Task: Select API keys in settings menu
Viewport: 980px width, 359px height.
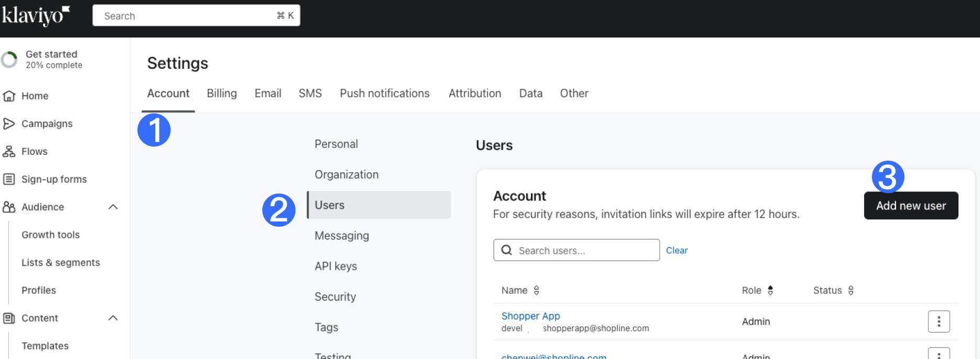Action: (336, 267)
